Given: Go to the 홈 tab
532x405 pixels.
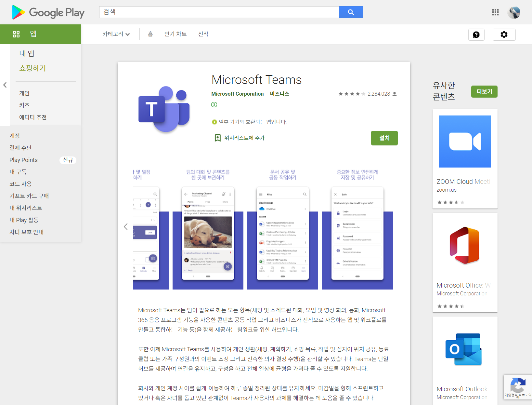Looking at the screenshot, I should coord(150,34).
